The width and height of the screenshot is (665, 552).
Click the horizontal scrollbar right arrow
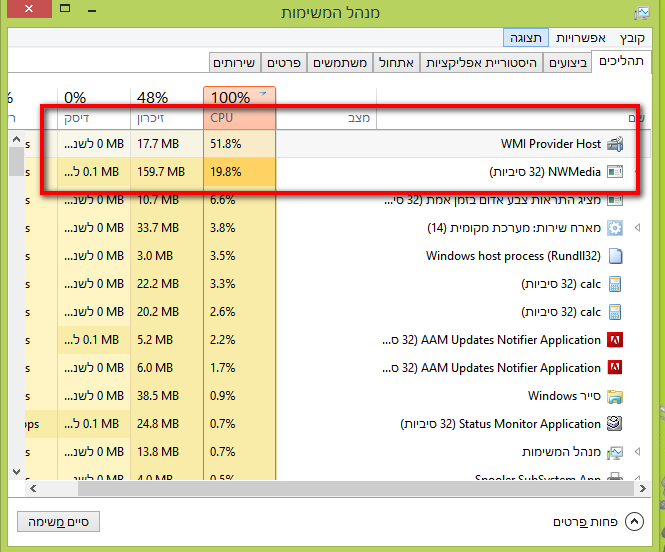coord(643,489)
